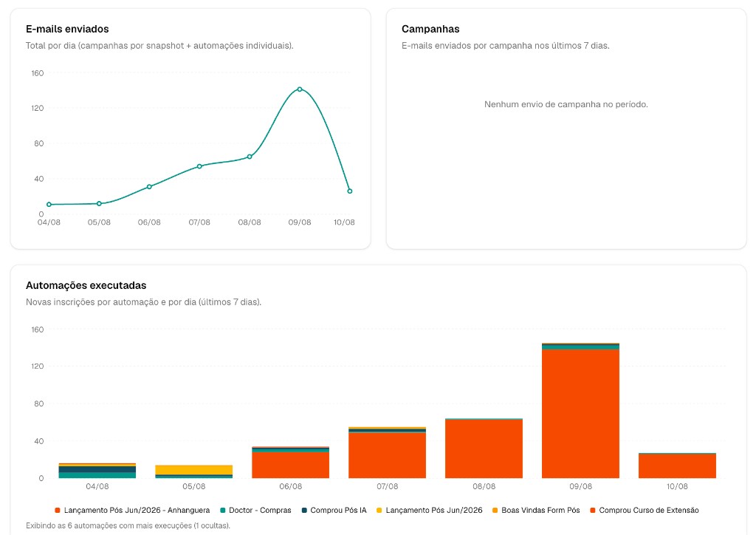The image size is (756, 535).
Task: Click the subtitle Novas inscrições por automação e por dia
Action: pos(144,302)
